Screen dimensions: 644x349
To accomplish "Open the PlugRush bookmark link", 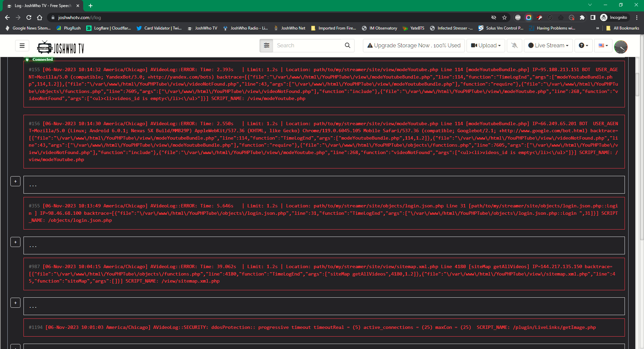I will click(68, 28).
